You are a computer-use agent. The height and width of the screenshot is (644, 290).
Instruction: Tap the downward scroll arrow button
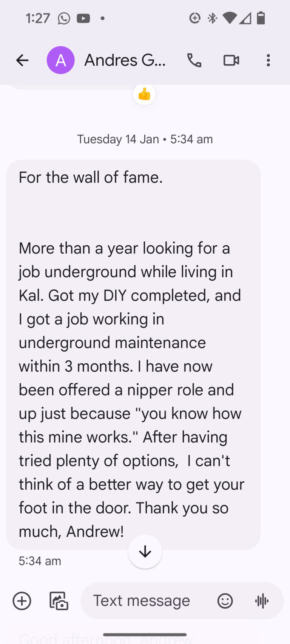pyautogui.click(x=145, y=551)
